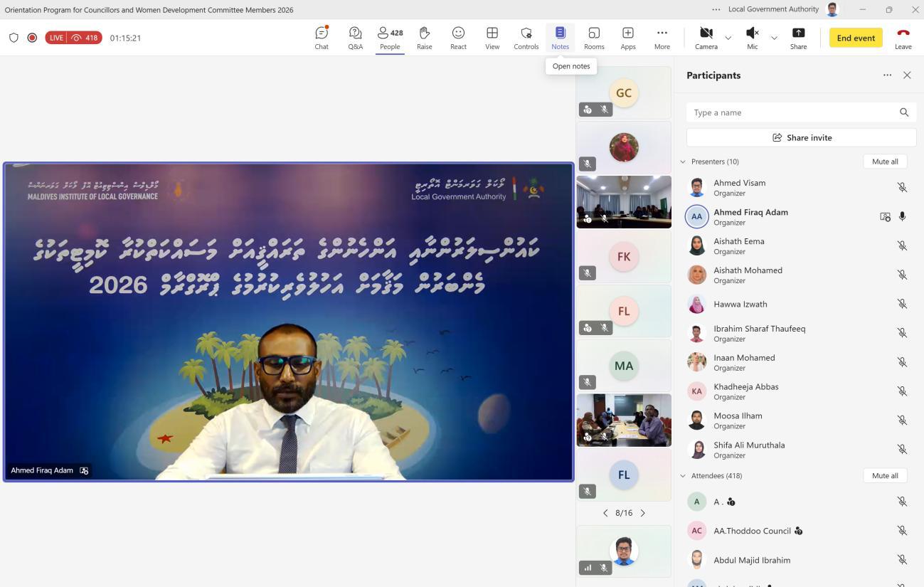Toggle Ahmed Visam's microphone
924x587 pixels.
point(902,187)
